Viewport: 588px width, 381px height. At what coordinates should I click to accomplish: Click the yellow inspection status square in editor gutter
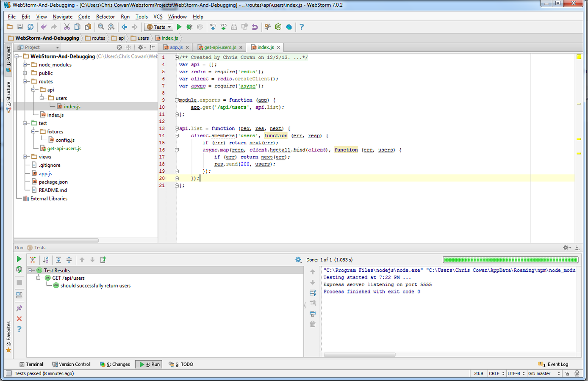pyautogui.click(x=579, y=57)
